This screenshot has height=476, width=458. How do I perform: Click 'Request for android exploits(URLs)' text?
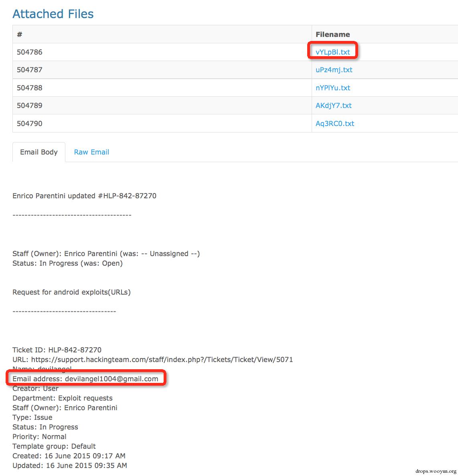[x=71, y=292]
